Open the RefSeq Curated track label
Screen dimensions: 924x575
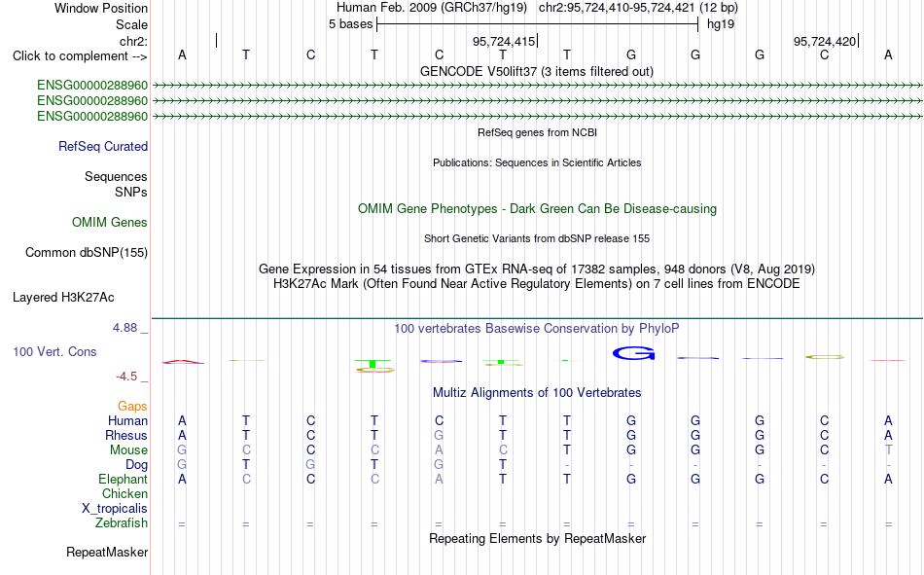[102, 146]
